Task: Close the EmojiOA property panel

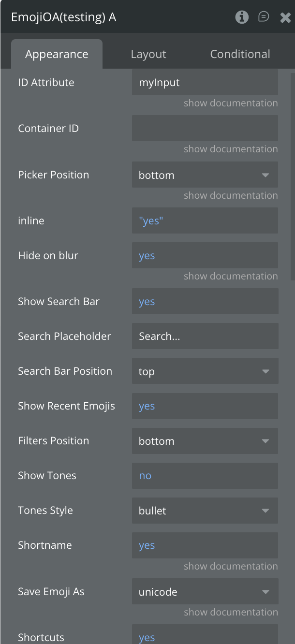Action: tap(285, 18)
